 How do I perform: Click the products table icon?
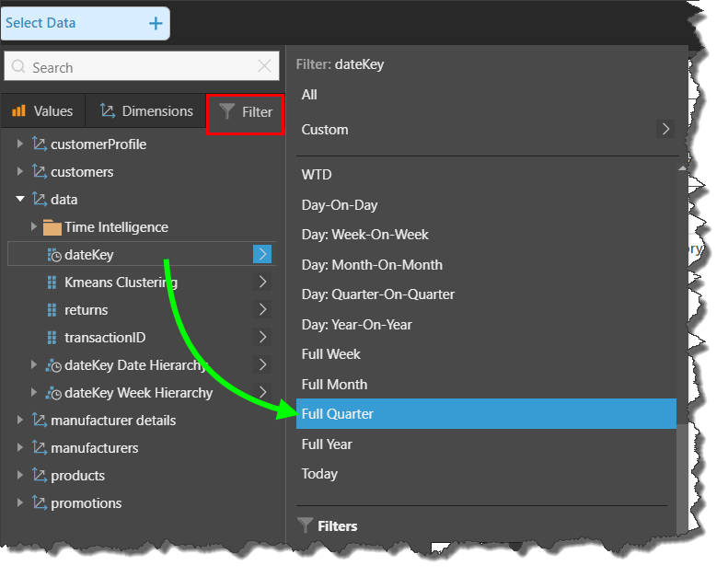click(x=39, y=476)
